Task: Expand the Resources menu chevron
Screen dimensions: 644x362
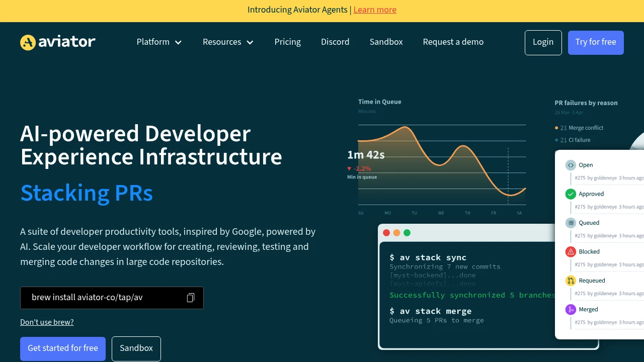Action: click(250, 43)
